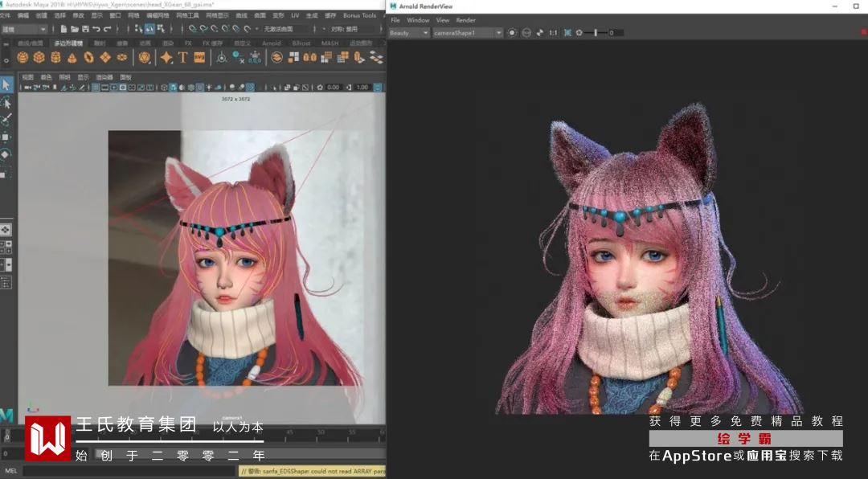Click the MEL script language label
This screenshot has width=868, height=479.
tap(10, 471)
